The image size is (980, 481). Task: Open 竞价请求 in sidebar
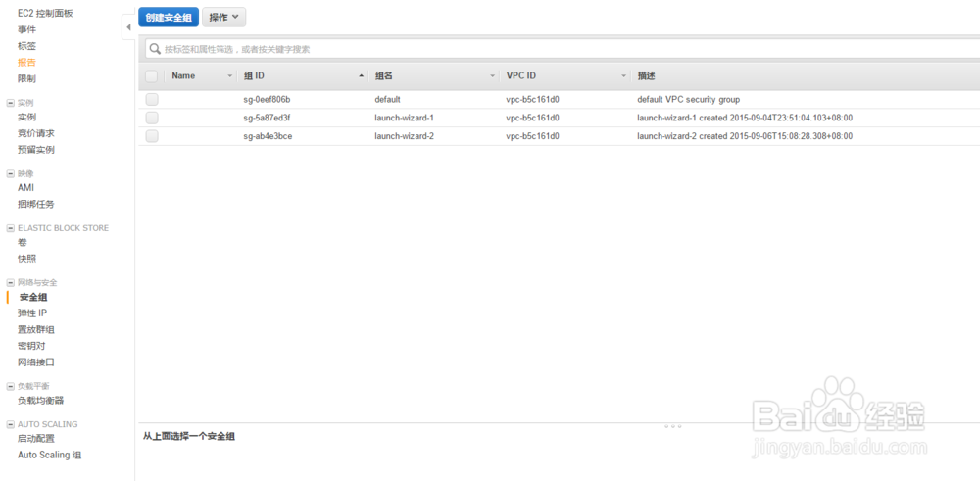tap(36, 133)
